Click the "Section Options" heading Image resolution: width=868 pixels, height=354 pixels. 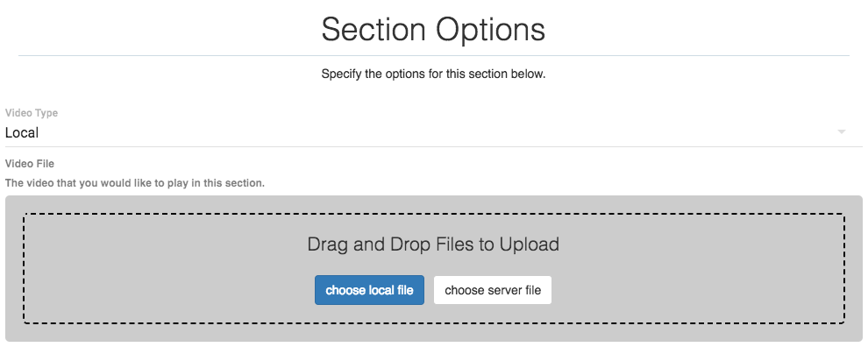(433, 29)
